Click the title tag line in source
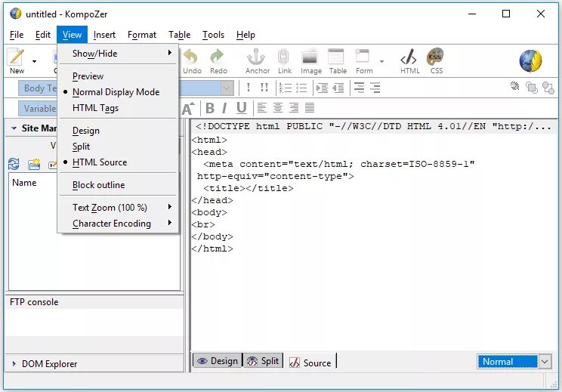 (x=249, y=188)
